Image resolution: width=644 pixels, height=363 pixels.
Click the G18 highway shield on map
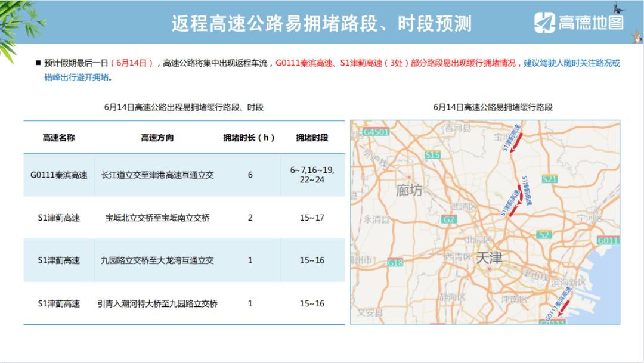395,262
